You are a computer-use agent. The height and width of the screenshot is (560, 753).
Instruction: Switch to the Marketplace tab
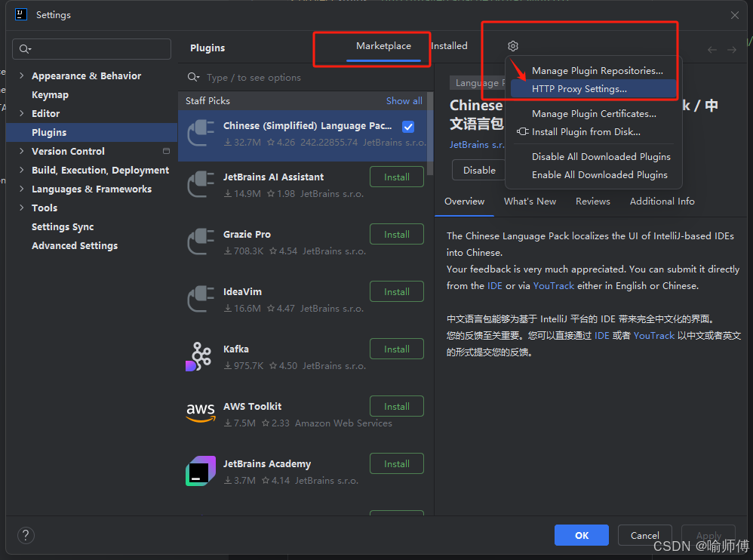[383, 46]
